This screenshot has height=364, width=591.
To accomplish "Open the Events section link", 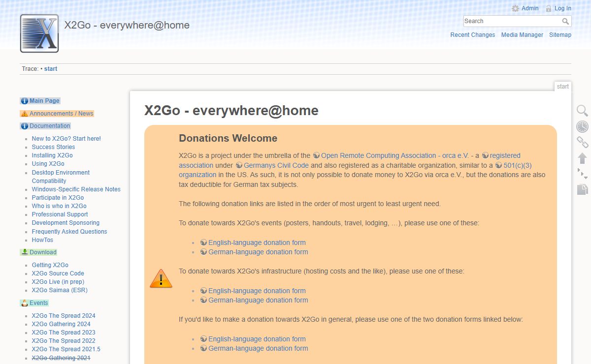I will click(x=39, y=303).
